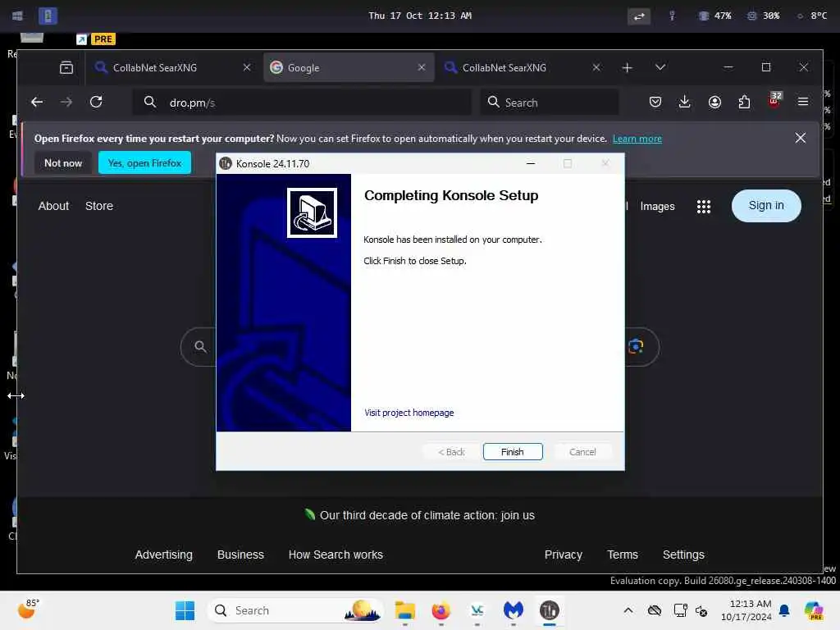
Task: Open the Firefox downloads panel
Action: coord(684,102)
